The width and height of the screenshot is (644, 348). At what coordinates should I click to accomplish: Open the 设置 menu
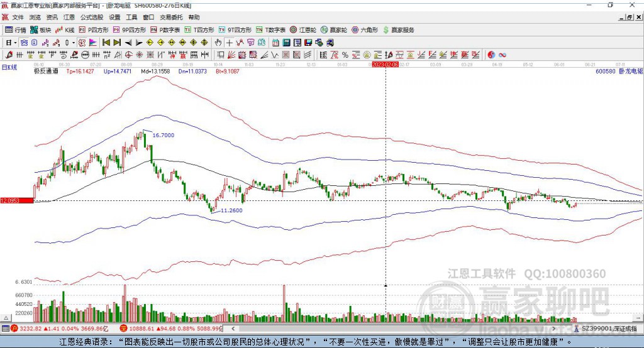114,17
